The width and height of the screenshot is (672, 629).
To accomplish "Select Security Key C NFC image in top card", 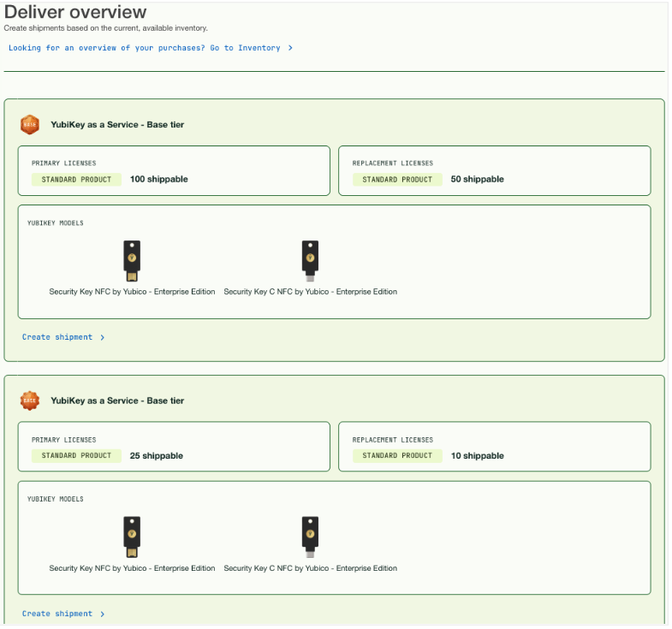I will (x=310, y=260).
